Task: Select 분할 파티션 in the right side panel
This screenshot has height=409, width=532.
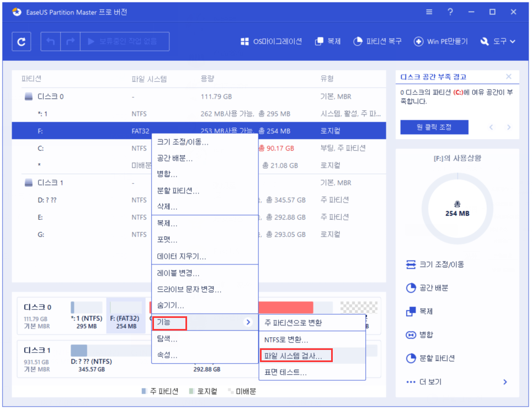Action: point(430,358)
